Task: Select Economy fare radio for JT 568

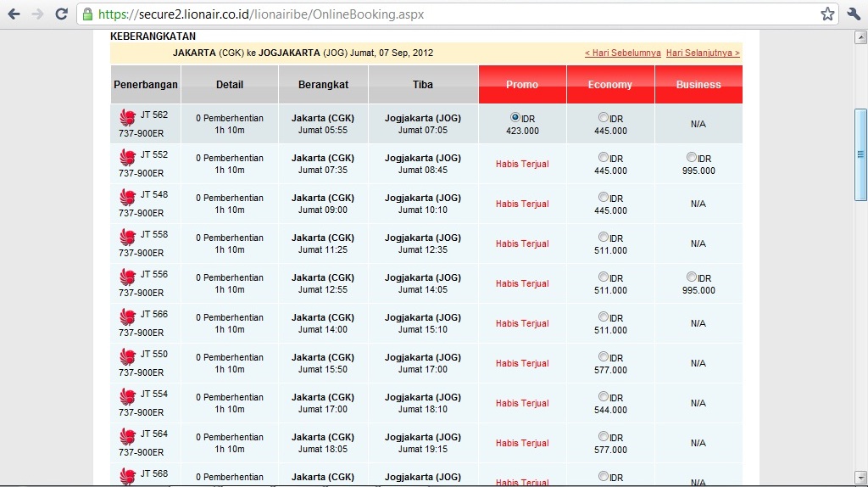Action: pos(604,477)
